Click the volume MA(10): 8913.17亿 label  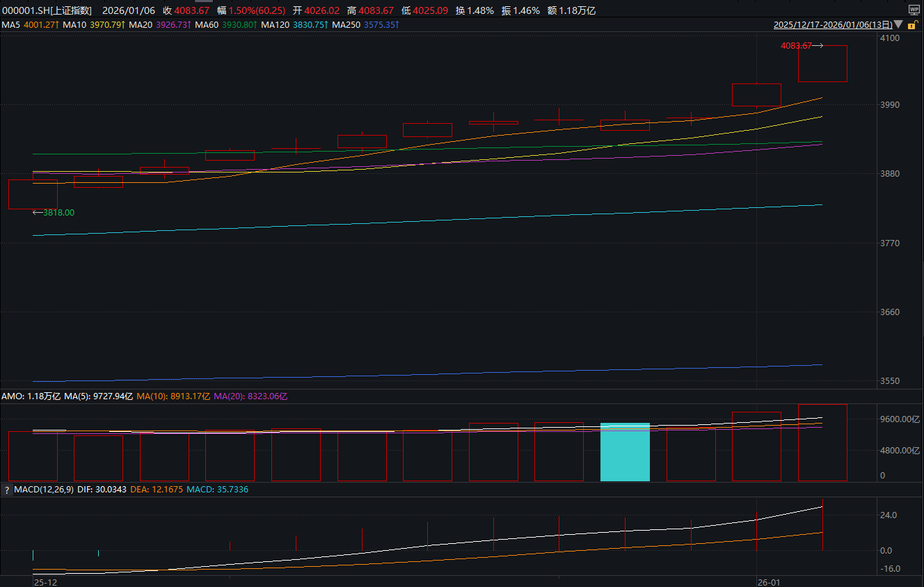[173, 396]
